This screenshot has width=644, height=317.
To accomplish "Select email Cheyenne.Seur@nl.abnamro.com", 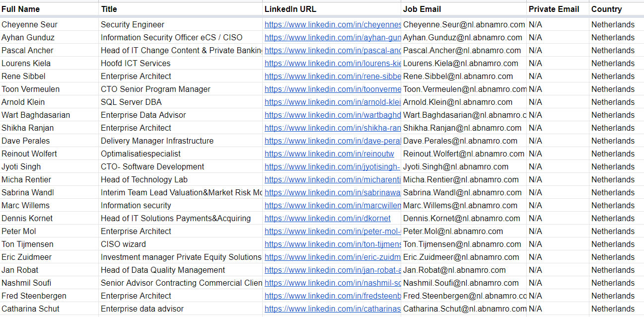I will 464,24.
